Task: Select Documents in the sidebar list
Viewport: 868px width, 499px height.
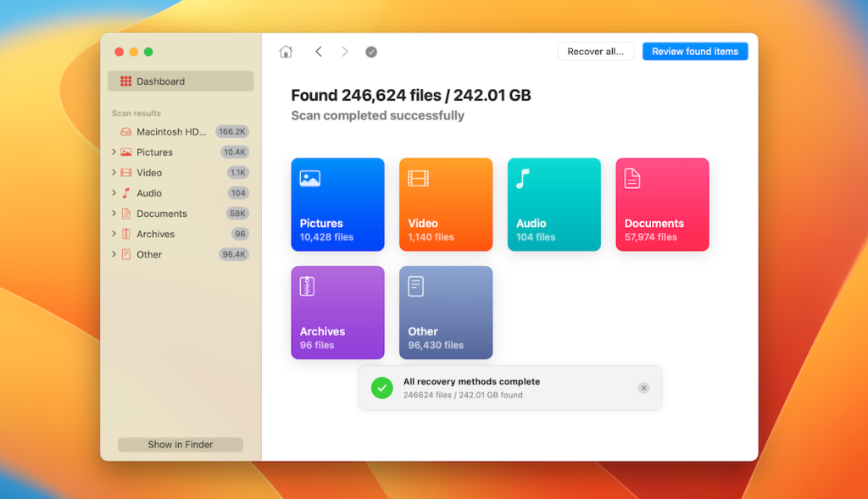Action: pyautogui.click(x=181, y=213)
